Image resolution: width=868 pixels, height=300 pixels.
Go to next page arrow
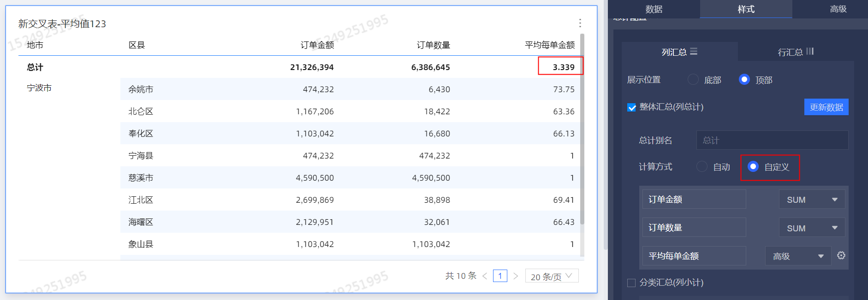[x=516, y=276]
